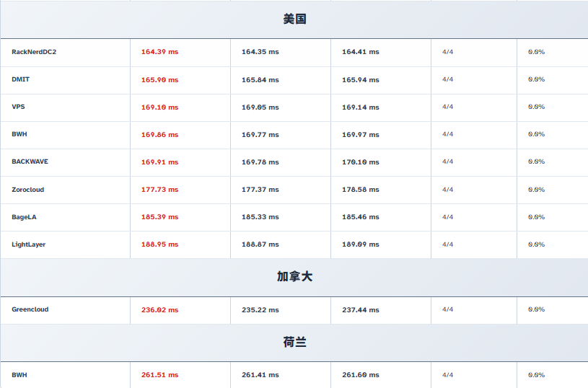
Task: Select BWH under the 荷兰 section
Action: coord(19,375)
